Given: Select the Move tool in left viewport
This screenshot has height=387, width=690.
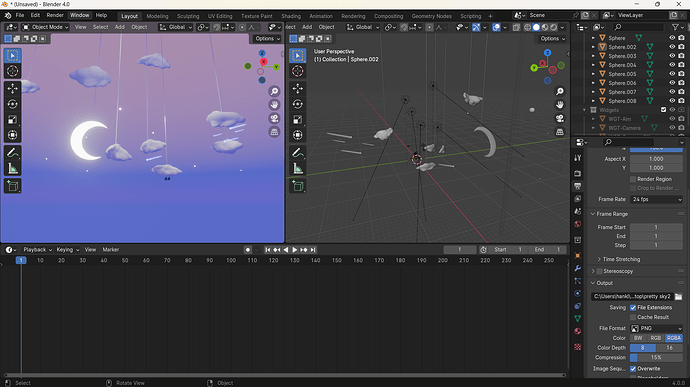Looking at the screenshot, I should tap(12, 88).
